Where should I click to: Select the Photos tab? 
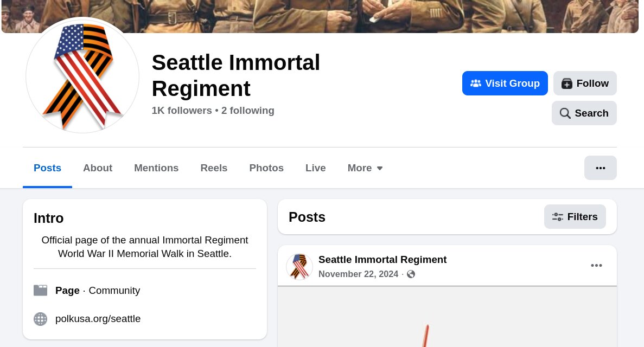pos(266,168)
